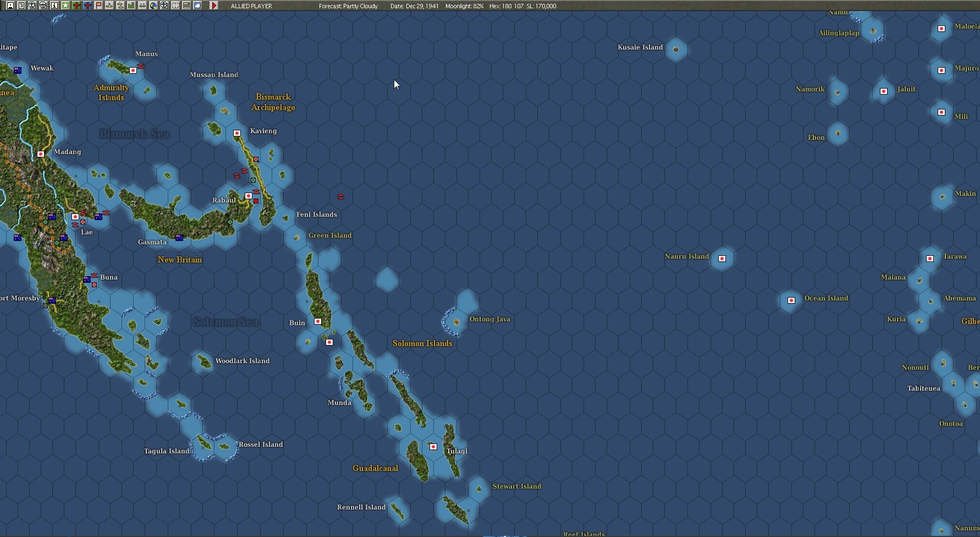Click the Ailinglaplap atoll hex
The image size is (980, 537).
[x=873, y=30]
